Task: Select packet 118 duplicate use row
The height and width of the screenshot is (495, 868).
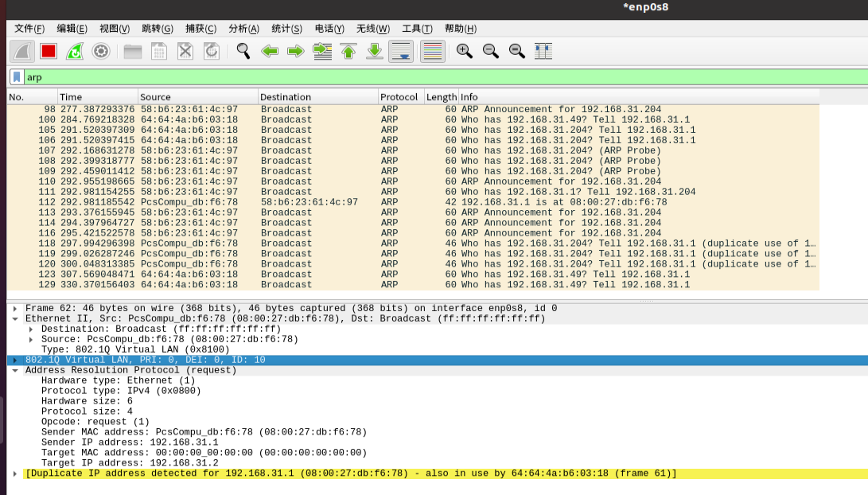Action: coord(413,243)
